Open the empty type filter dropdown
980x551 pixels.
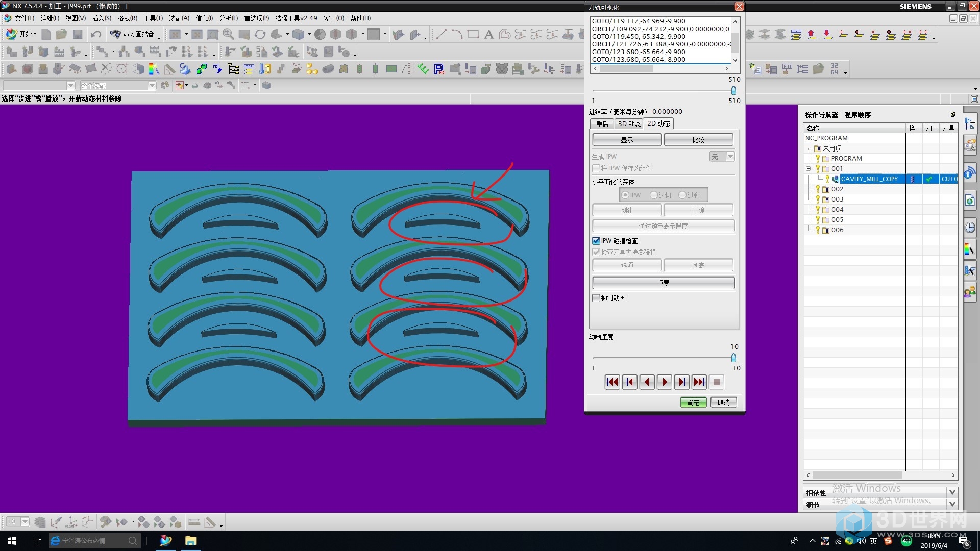71,85
